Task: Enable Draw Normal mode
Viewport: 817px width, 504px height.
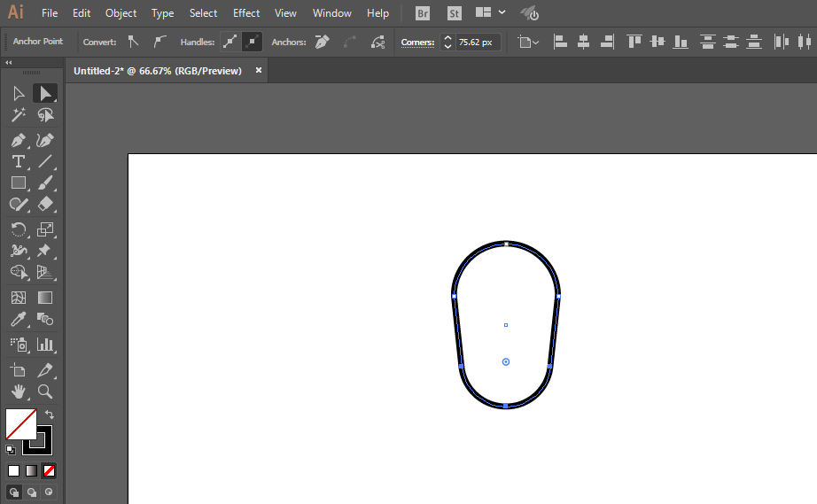Action: pyautogui.click(x=14, y=492)
